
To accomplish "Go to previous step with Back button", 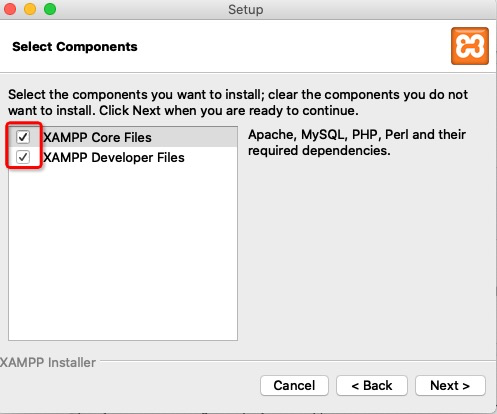I will coord(372,386).
